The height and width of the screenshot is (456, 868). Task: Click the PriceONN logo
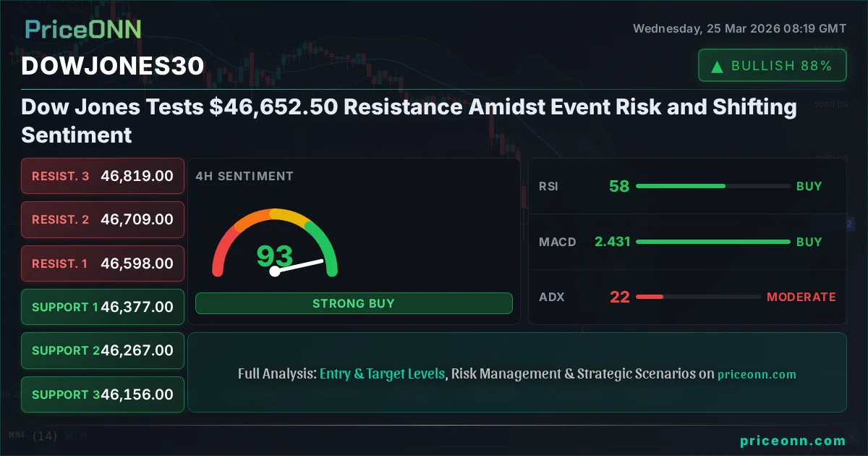(82, 29)
